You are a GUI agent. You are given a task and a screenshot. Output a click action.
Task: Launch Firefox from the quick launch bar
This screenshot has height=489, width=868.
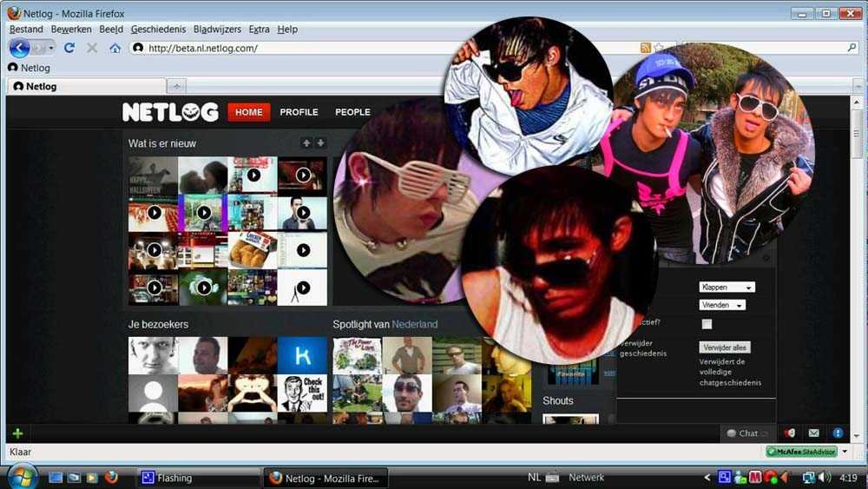(x=111, y=478)
